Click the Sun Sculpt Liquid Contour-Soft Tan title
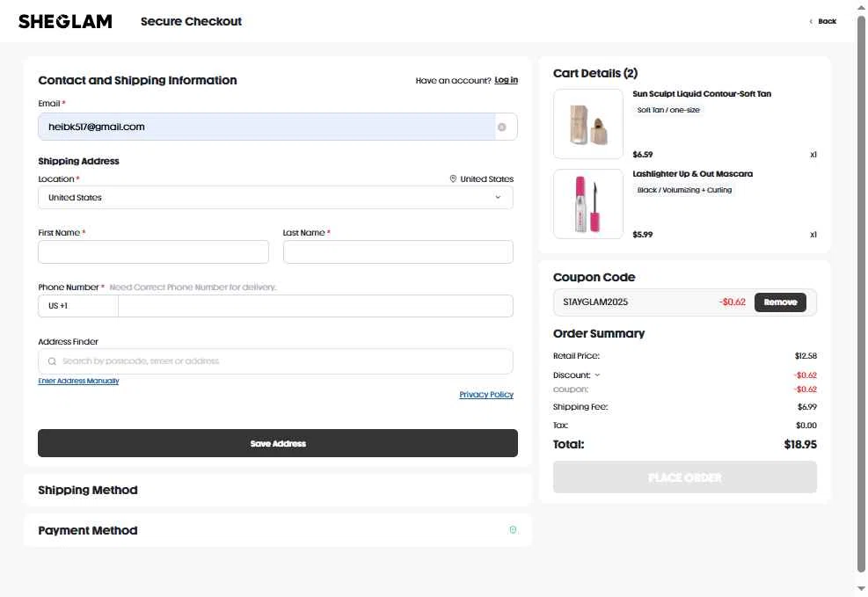The height and width of the screenshot is (597, 868). click(x=702, y=94)
